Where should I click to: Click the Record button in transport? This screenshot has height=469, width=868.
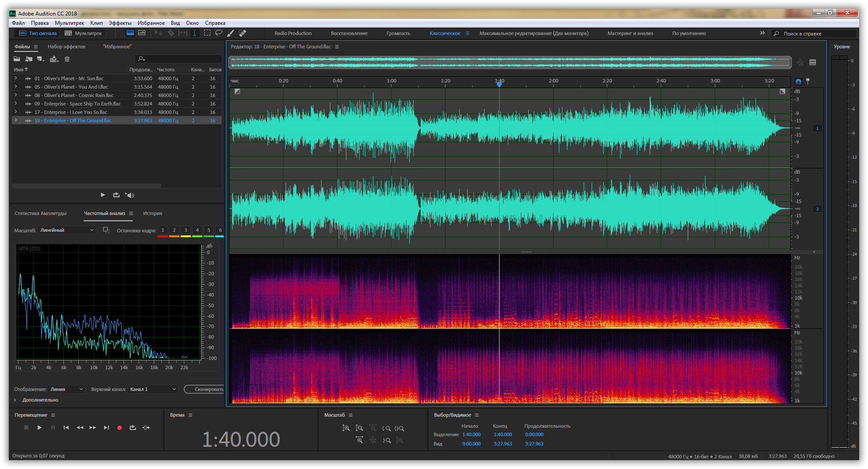pos(119,428)
